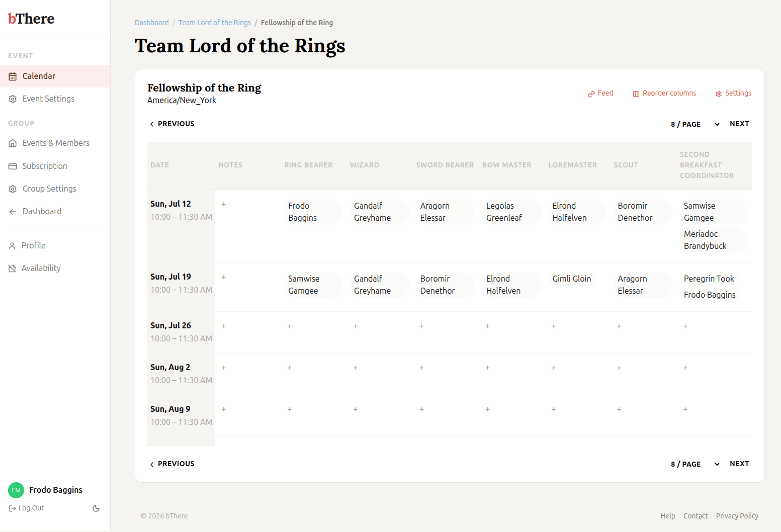The height and width of the screenshot is (532, 781).
Task: Go to the top PREVIOUS page
Action: point(172,124)
